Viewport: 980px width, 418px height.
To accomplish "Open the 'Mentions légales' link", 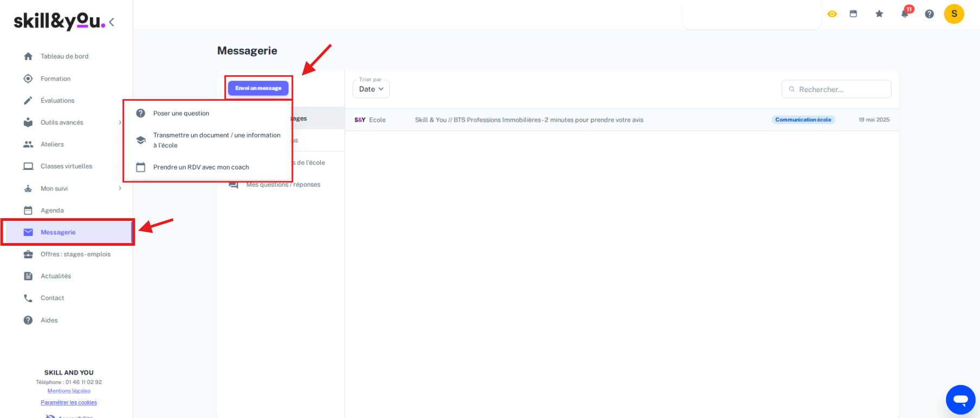I will (69, 391).
